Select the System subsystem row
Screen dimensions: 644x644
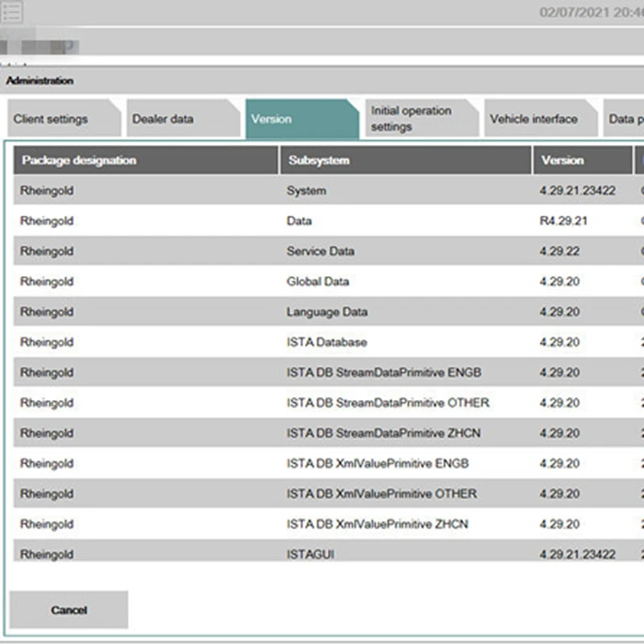(328, 191)
